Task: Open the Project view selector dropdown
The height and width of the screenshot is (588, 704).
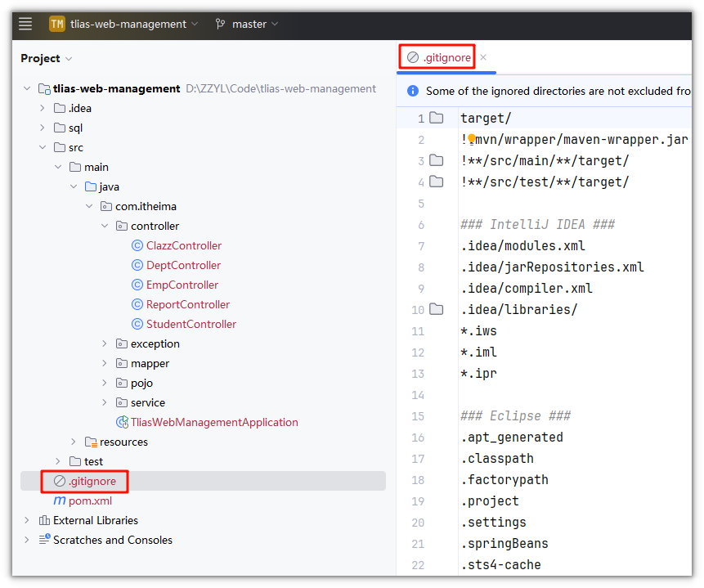Action: (47, 58)
